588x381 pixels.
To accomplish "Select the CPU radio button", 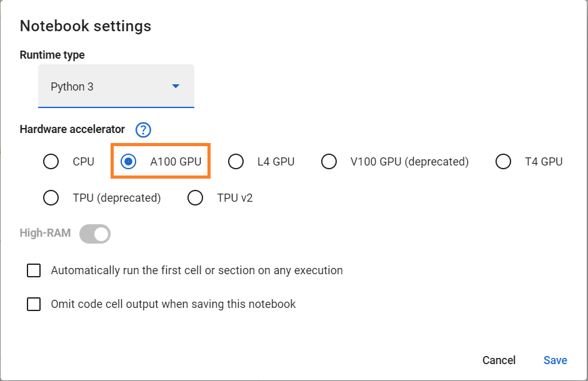I will click(51, 162).
